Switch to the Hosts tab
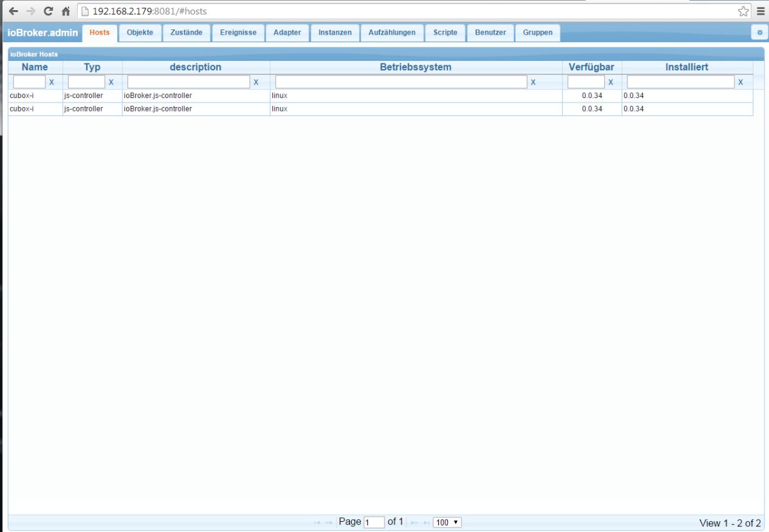The image size is (769, 532). [100, 33]
